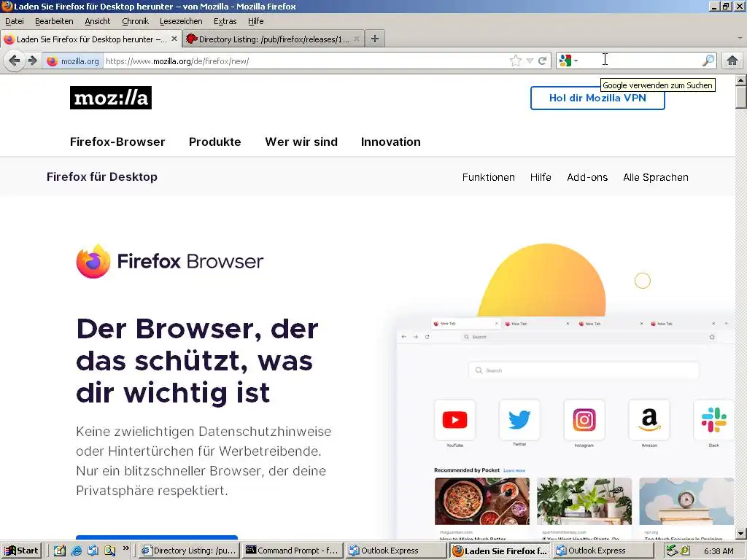Launch Internet Explorer from quick launch

pos(76,551)
